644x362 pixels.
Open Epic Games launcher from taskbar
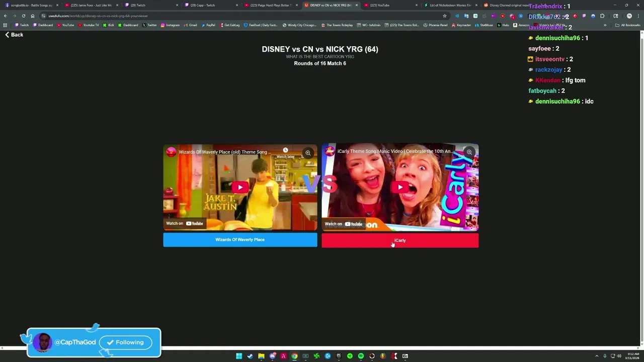[x=339, y=356]
